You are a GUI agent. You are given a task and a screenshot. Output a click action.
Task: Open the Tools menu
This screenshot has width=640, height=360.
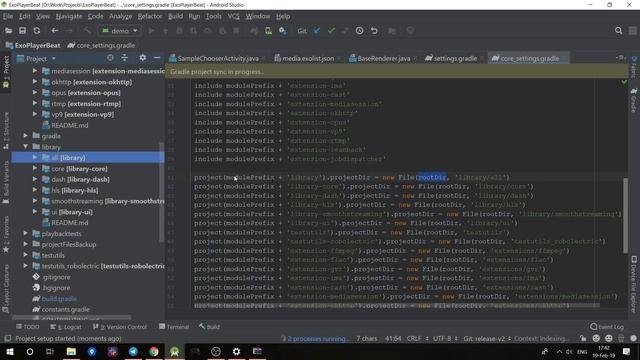coord(213,16)
